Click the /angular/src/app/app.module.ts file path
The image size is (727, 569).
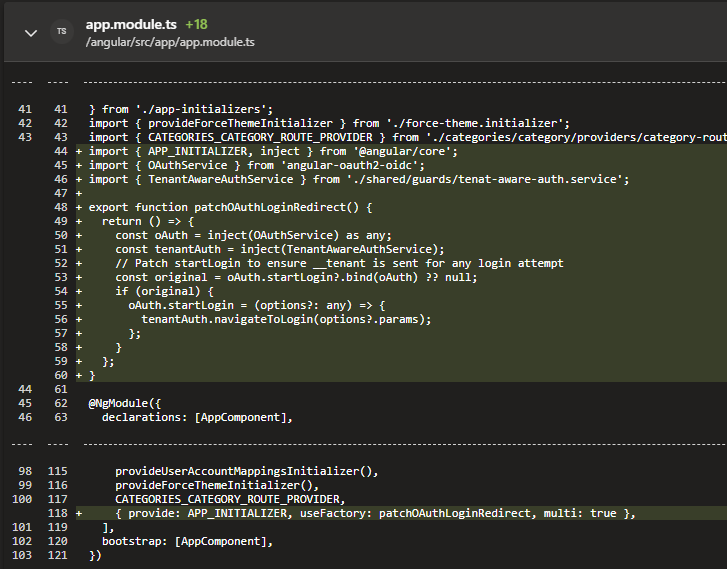170,42
